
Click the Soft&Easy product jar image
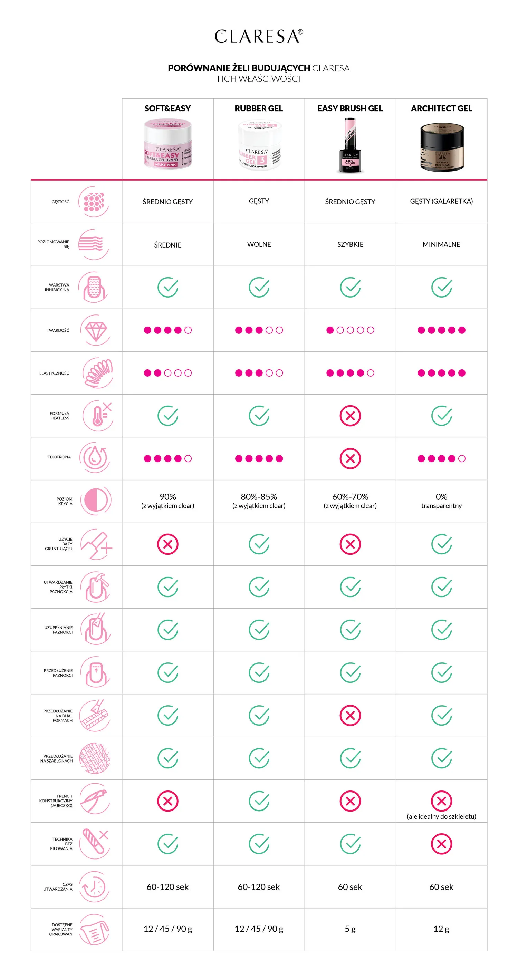coord(168,144)
